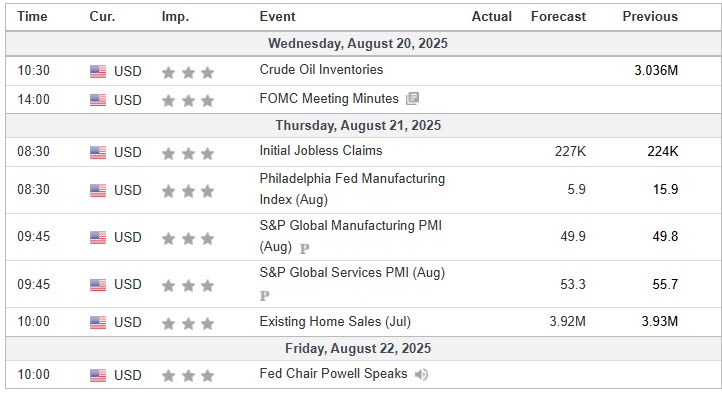
Task: Open Philadelphia Fed Manufacturing Index (Aug) event
Action: [352, 189]
